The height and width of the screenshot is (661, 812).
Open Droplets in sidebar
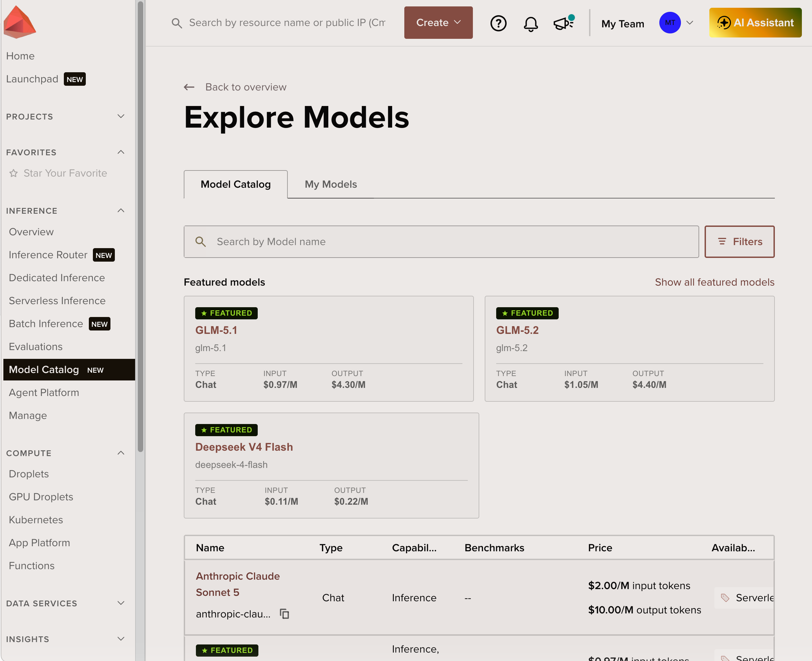click(29, 474)
